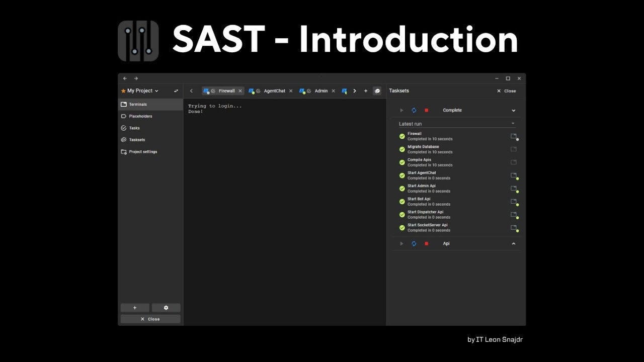Close the Tasksets panel
Image resolution: width=644 pixels, height=362 pixels.
[x=505, y=91]
